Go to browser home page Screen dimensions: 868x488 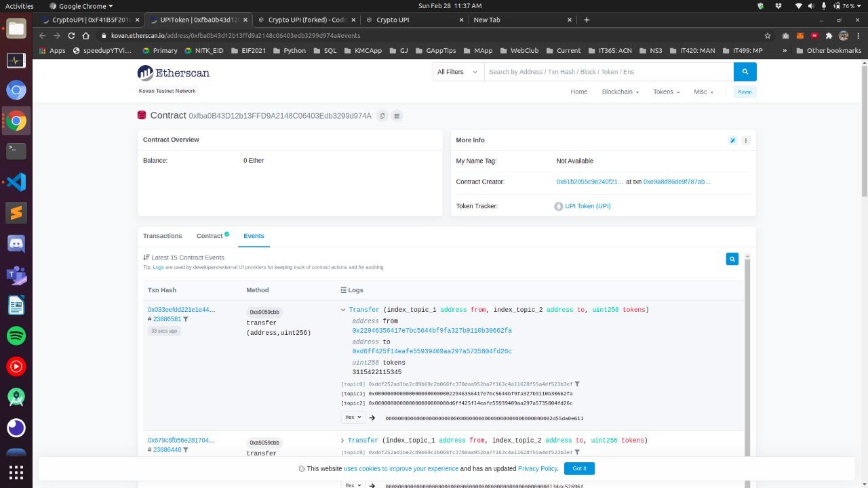tap(86, 35)
